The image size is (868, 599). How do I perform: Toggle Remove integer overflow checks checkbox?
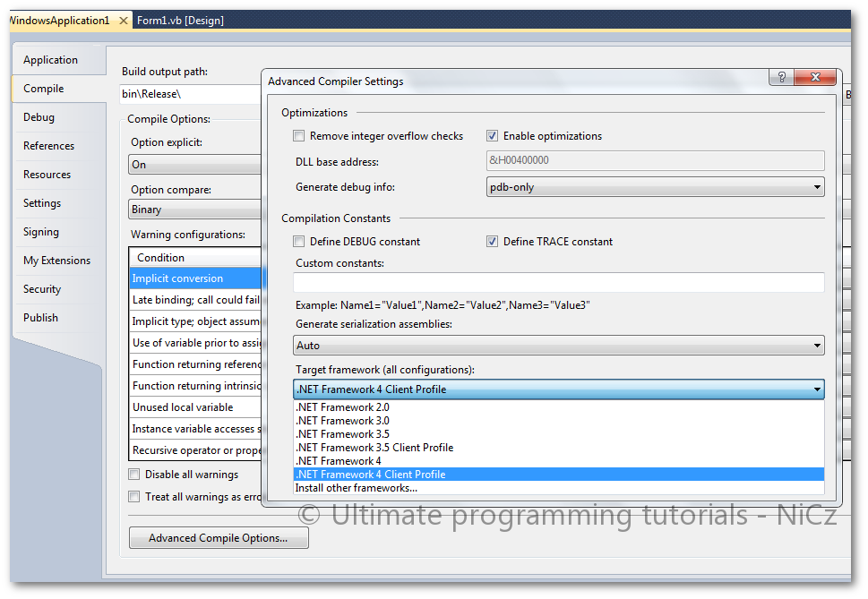click(x=299, y=135)
